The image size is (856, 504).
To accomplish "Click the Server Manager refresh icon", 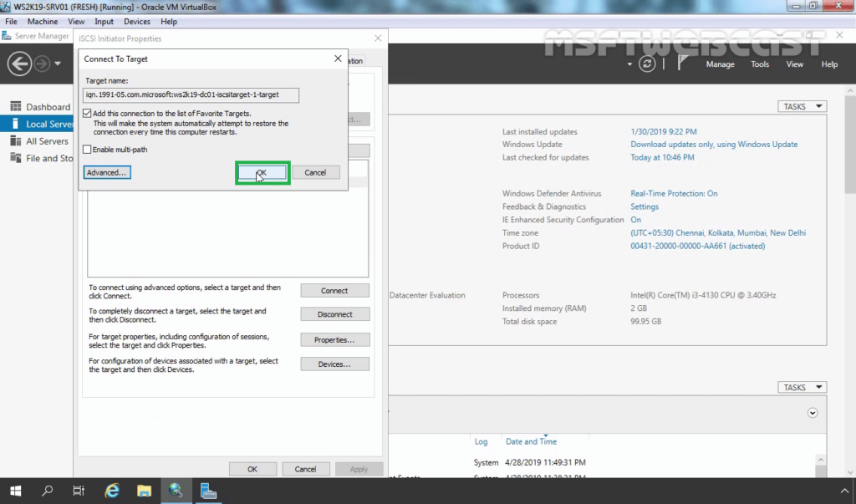I will [647, 64].
